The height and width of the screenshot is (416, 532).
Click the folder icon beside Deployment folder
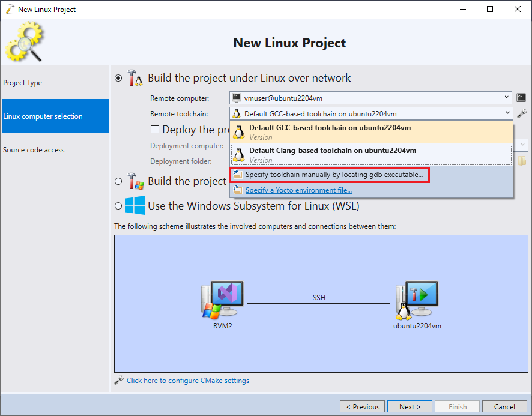[522, 161]
